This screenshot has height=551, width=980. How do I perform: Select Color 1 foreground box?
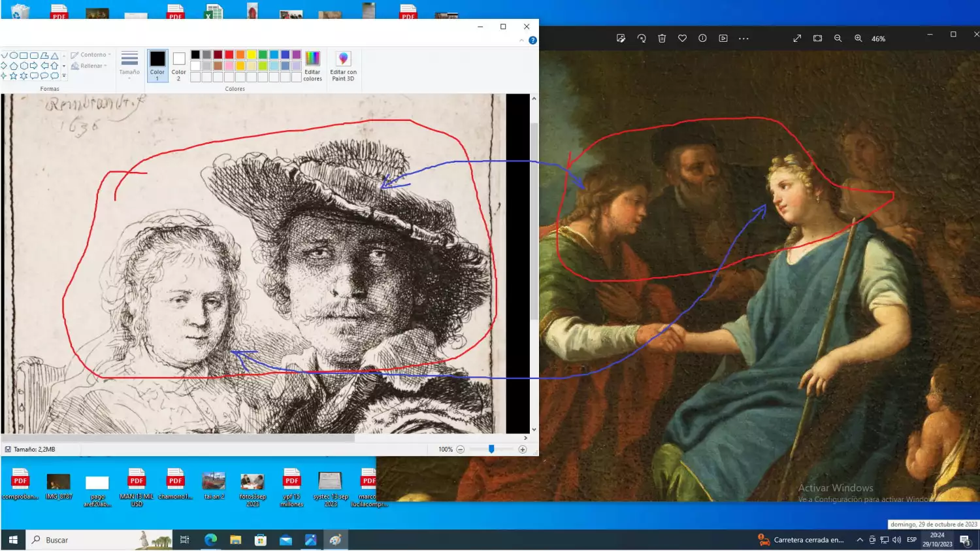coord(157,65)
